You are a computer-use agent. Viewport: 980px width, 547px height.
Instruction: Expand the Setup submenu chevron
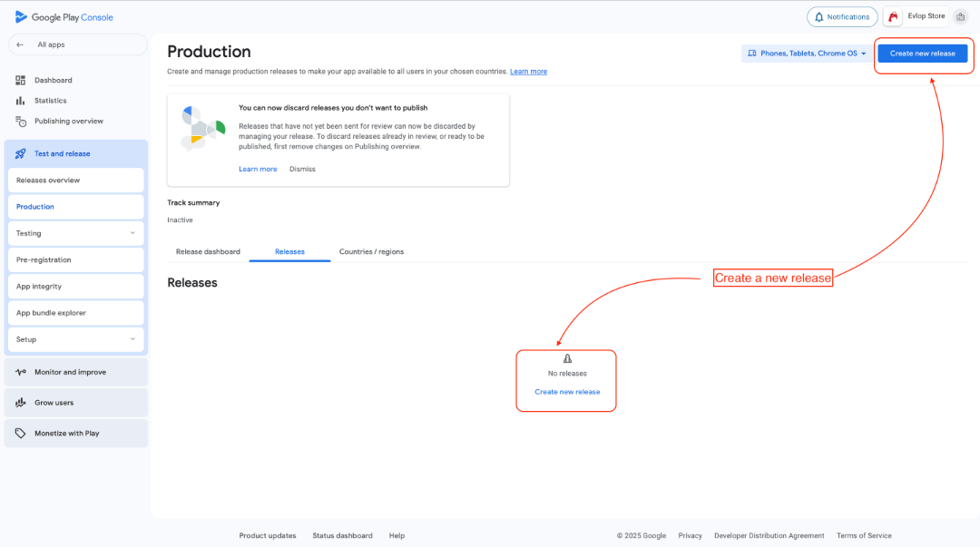[132, 339]
